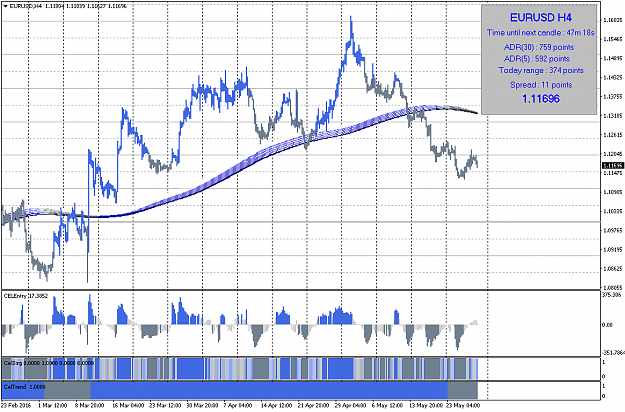Click the CelTrend 1.0000 indicator label
This screenshot has width=625, height=412.
tap(24, 387)
